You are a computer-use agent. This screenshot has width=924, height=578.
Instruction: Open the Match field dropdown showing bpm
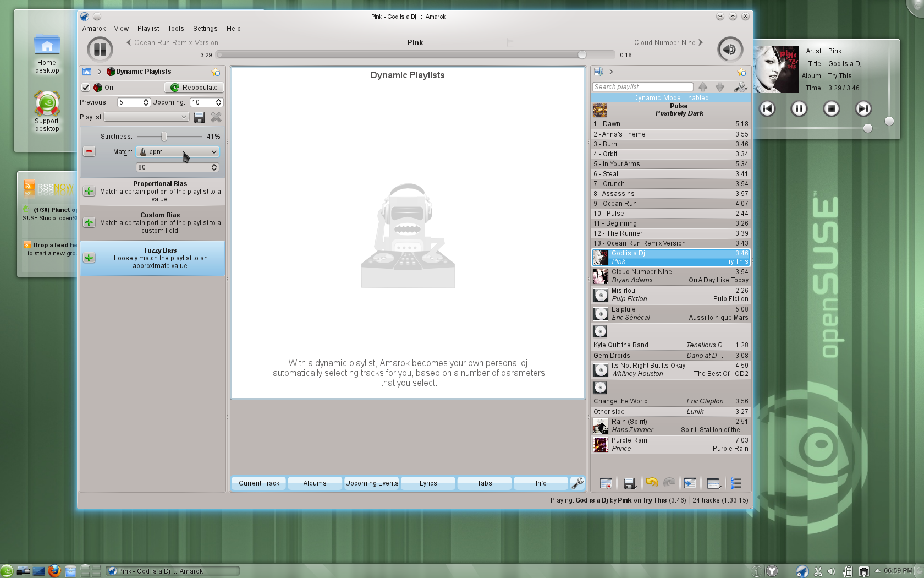click(x=178, y=152)
